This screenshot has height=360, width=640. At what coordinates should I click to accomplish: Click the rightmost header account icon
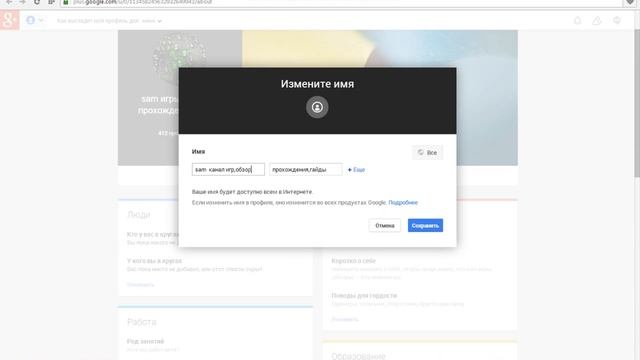[x=617, y=20]
